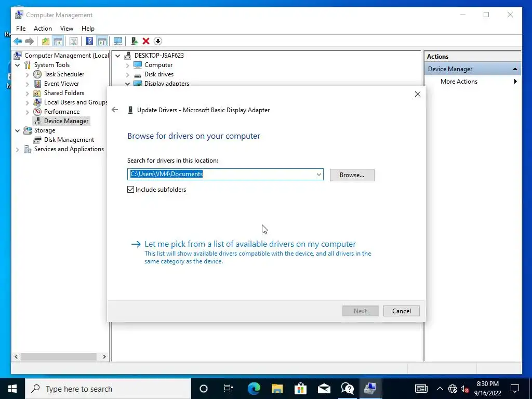Expand the Task Scheduler node

click(28, 74)
